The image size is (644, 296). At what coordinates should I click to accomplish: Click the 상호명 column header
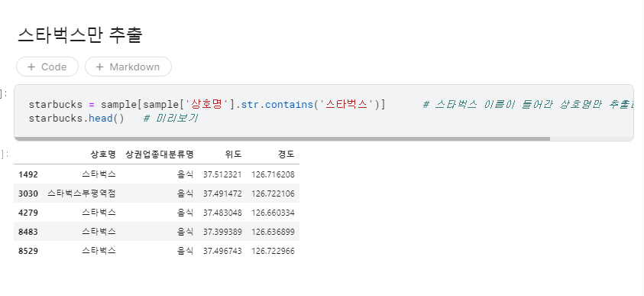click(x=103, y=155)
